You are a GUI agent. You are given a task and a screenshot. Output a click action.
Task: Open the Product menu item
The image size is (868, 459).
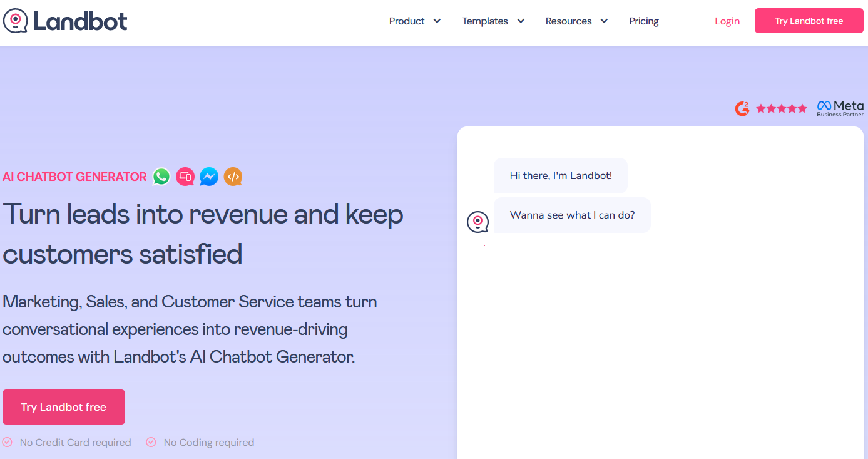[x=407, y=21]
